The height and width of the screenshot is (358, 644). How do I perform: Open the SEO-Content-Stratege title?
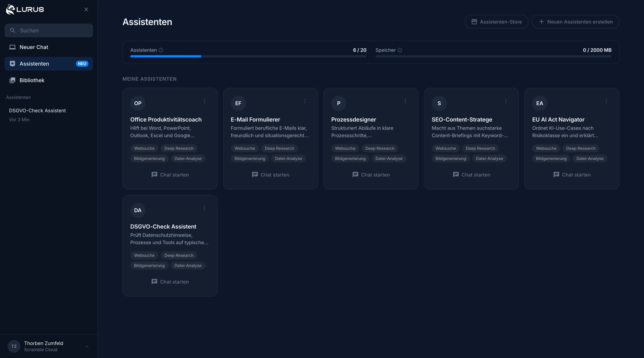462,120
